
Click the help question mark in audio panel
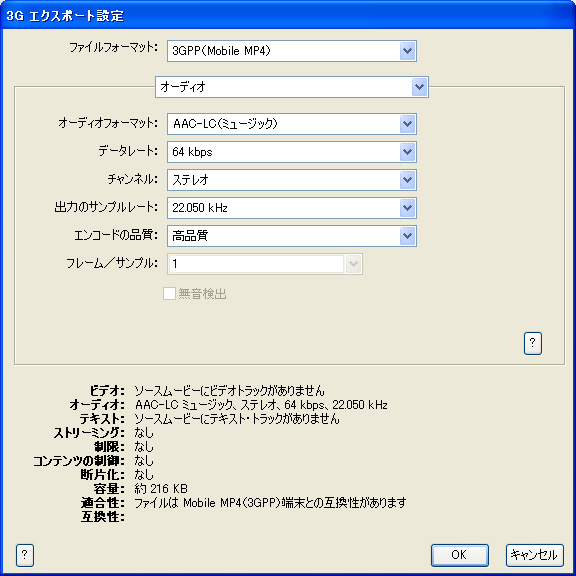[532, 343]
